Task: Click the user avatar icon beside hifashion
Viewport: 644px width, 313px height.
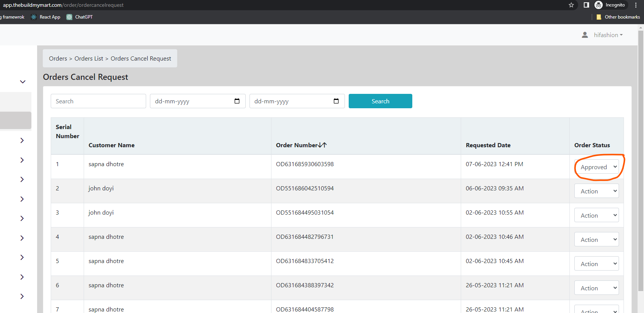Action: (x=585, y=35)
